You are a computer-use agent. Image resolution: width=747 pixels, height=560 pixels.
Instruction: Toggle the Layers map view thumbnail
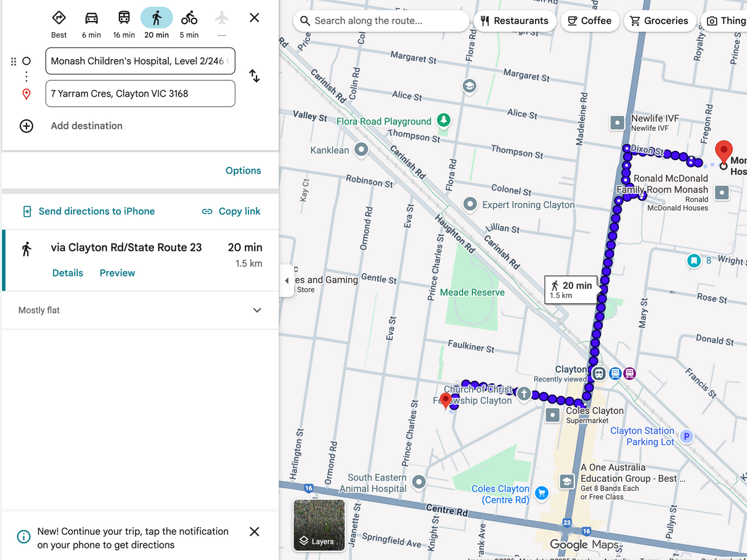pyautogui.click(x=319, y=524)
